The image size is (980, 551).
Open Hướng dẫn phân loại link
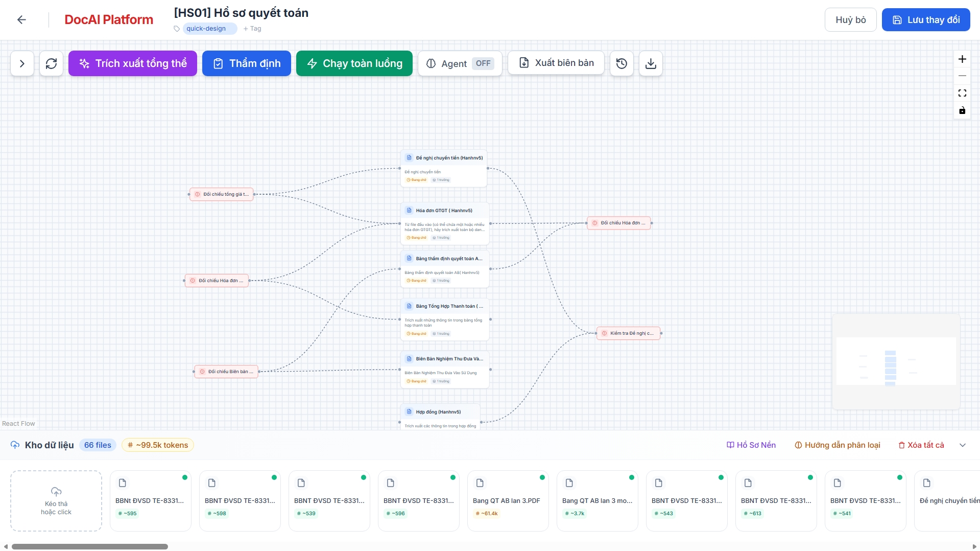point(838,445)
